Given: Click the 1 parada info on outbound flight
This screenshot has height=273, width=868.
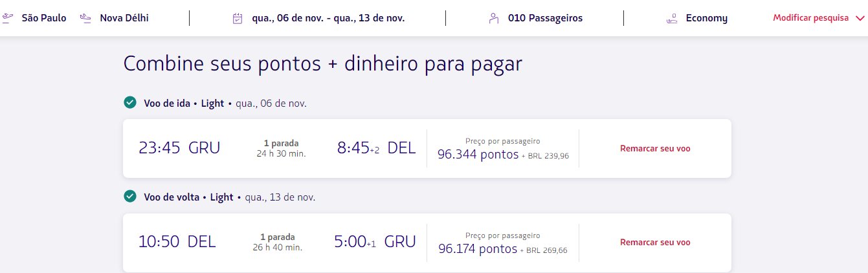Looking at the screenshot, I should pos(281,143).
